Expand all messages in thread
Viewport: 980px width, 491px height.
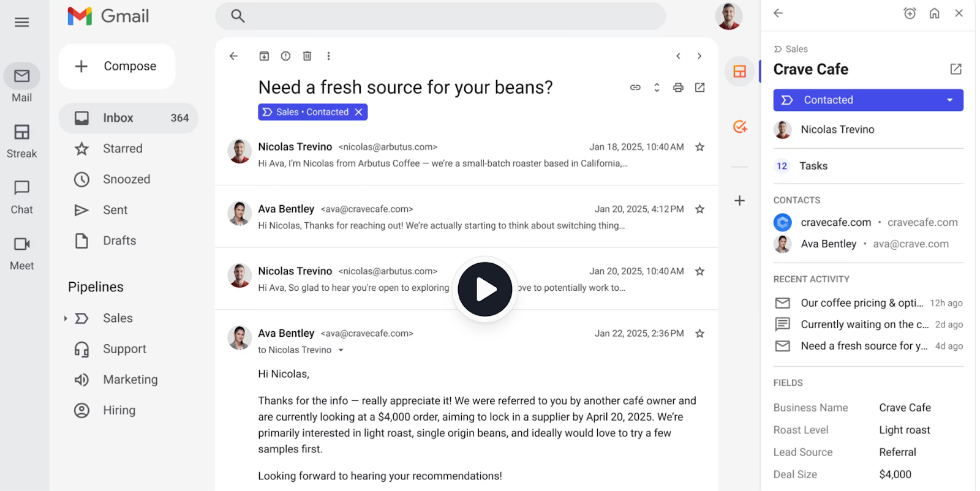point(657,88)
